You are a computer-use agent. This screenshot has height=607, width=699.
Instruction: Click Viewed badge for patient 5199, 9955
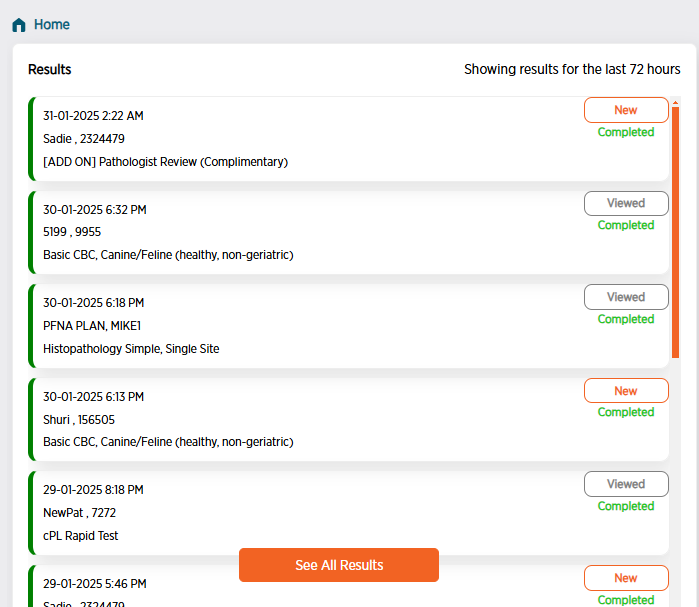pyautogui.click(x=626, y=203)
